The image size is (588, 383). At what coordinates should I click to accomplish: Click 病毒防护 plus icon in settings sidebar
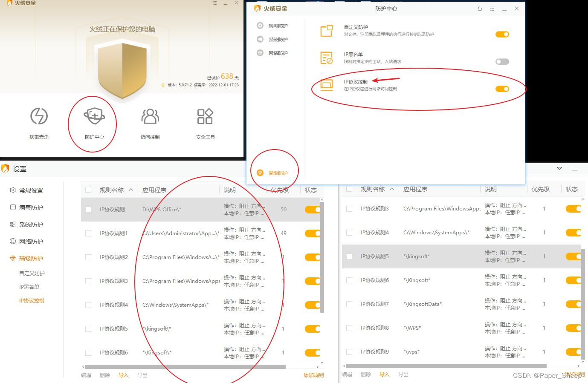point(13,207)
